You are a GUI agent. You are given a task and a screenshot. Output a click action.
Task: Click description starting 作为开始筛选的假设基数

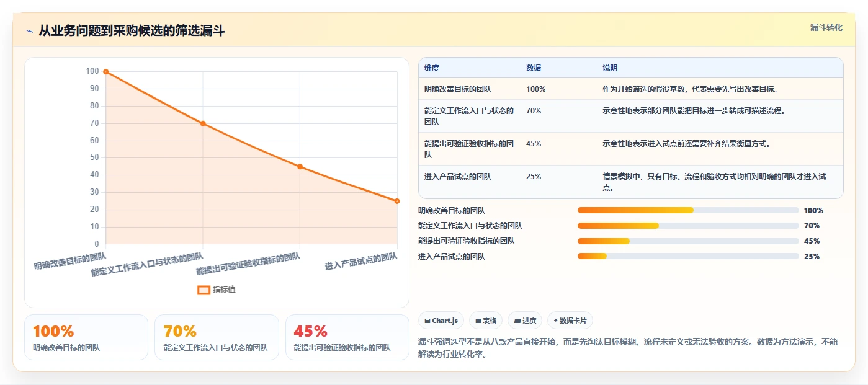coord(690,89)
